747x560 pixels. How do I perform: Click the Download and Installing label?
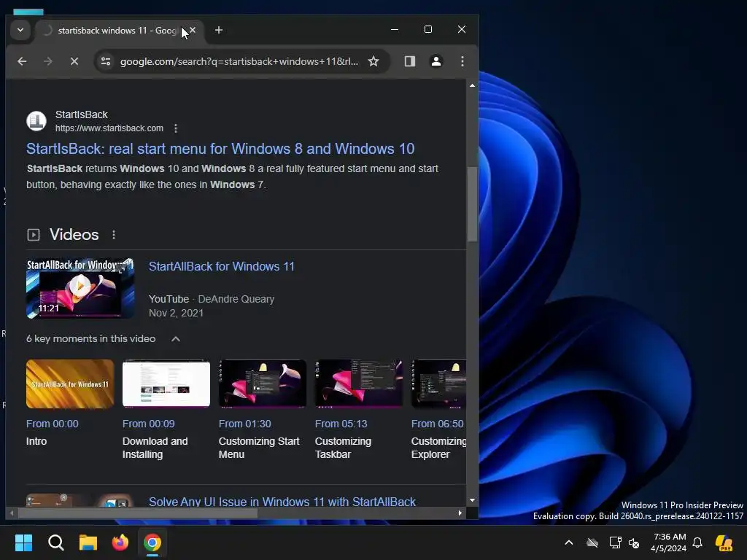[155, 448]
